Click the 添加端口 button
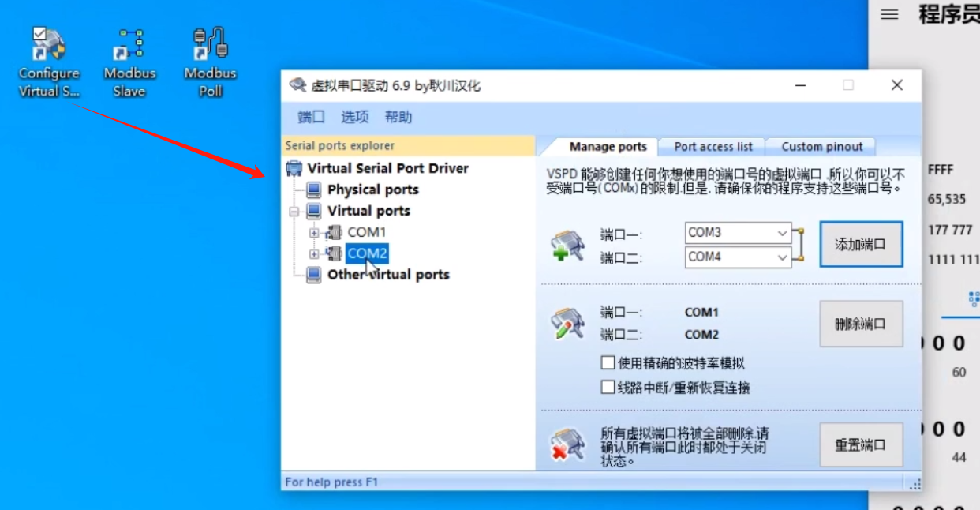The height and width of the screenshot is (510, 980). [x=861, y=244]
